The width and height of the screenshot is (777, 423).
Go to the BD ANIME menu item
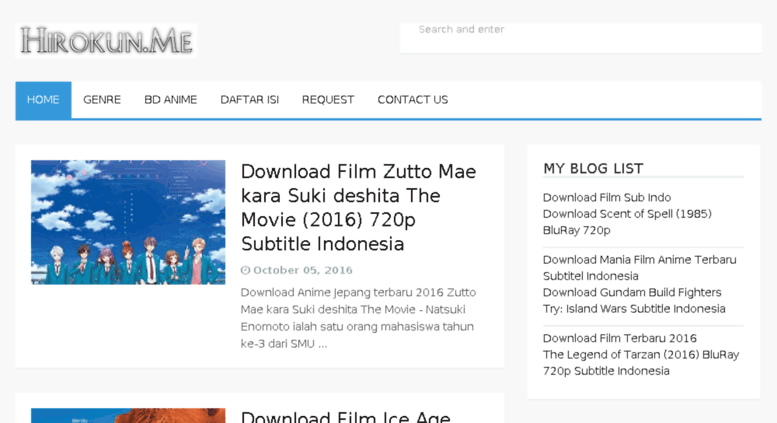tap(170, 100)
